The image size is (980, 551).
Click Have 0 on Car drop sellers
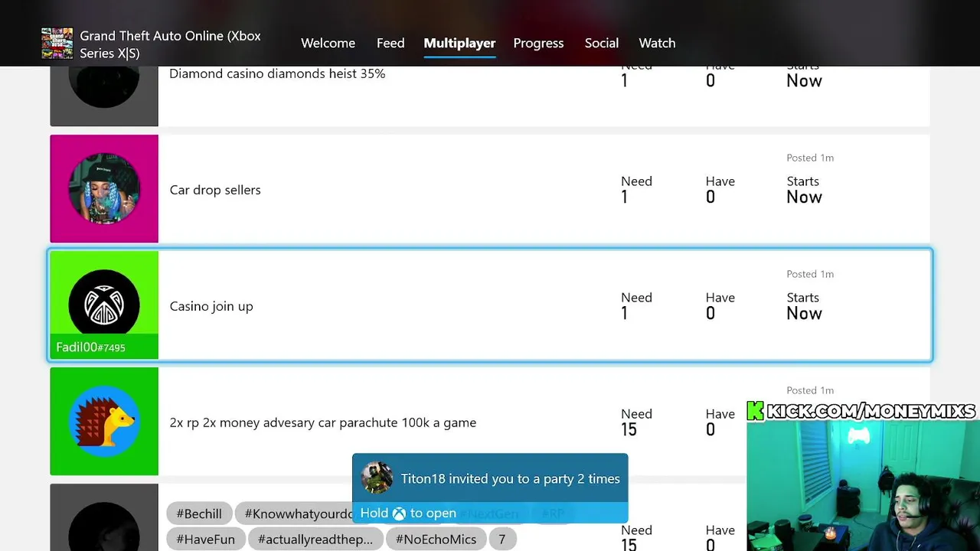pyautogui.click(x=720, y=190)
